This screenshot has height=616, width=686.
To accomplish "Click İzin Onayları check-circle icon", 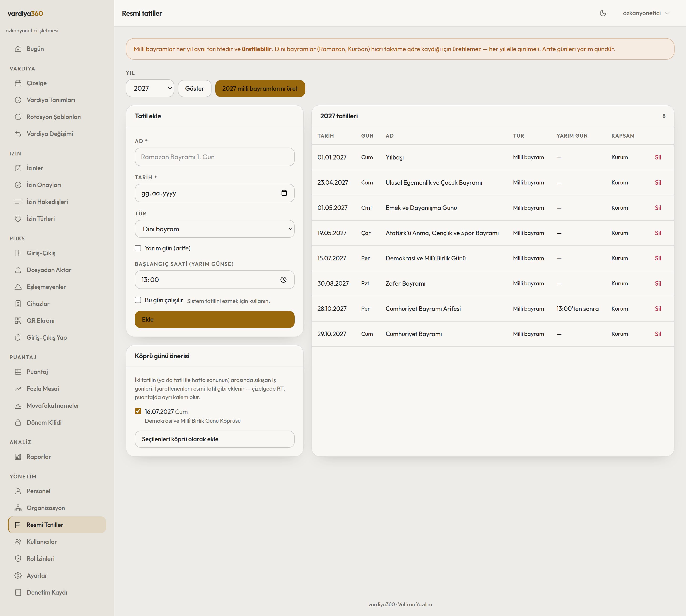I will coord(18,185).
